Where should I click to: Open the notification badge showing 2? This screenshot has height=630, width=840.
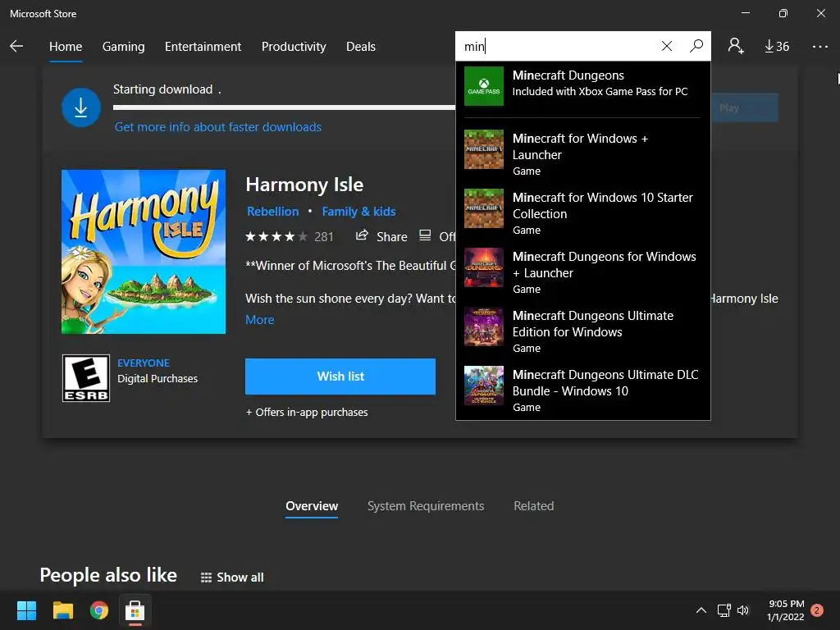click(x=817, y=610)
